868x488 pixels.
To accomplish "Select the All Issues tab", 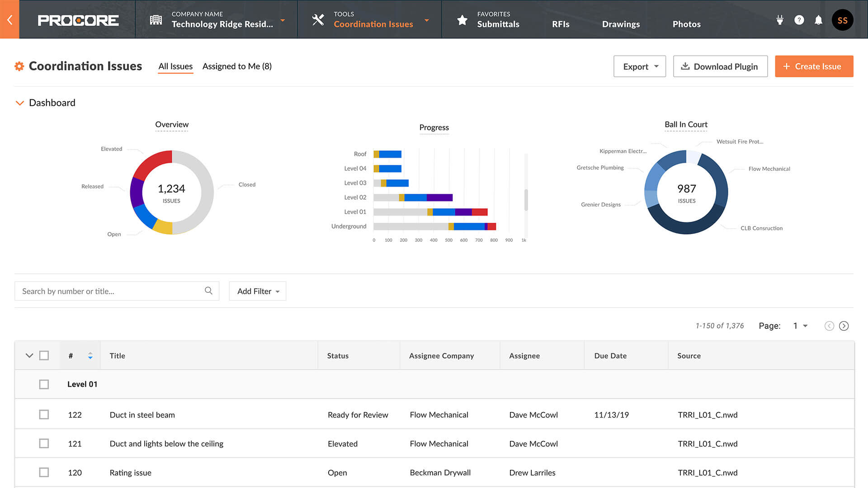I will pos(175,66).
